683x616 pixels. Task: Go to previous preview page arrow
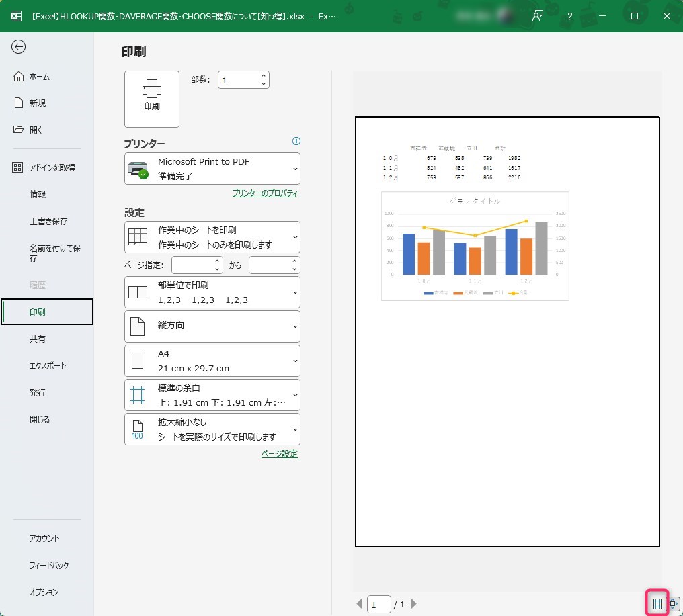(359, 604)
